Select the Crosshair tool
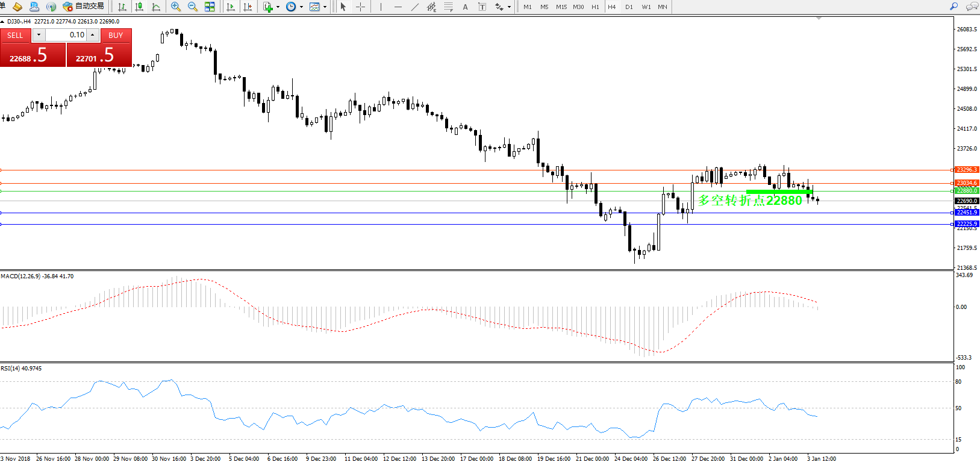The width and height of the screenshot is (980, 465). pyautogui.click(x=360, y=7)
